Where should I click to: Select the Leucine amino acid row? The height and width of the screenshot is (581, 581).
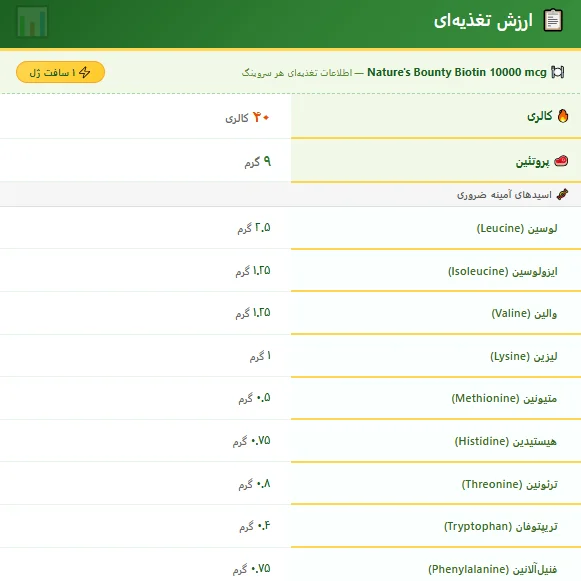290,228
